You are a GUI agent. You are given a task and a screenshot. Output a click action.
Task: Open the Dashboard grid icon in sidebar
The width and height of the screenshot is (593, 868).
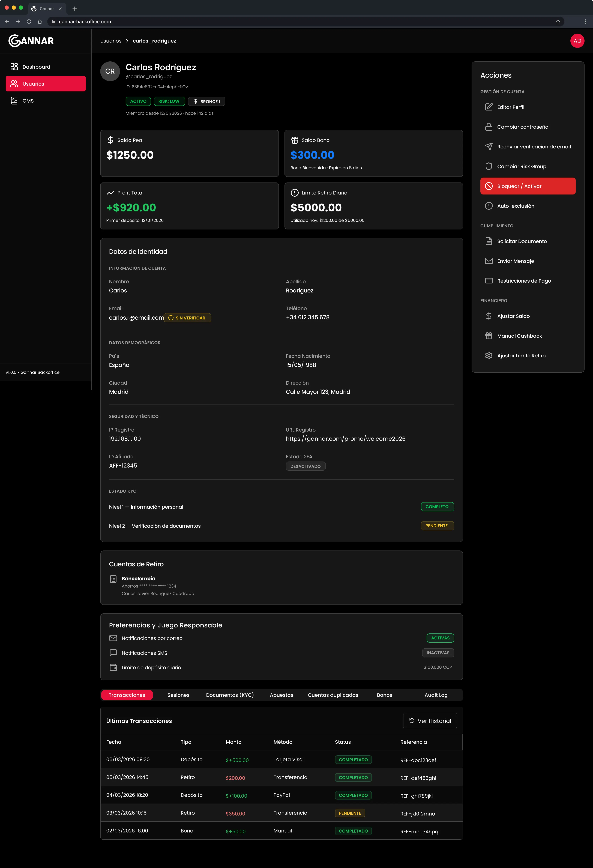click(x=14, y=67)
